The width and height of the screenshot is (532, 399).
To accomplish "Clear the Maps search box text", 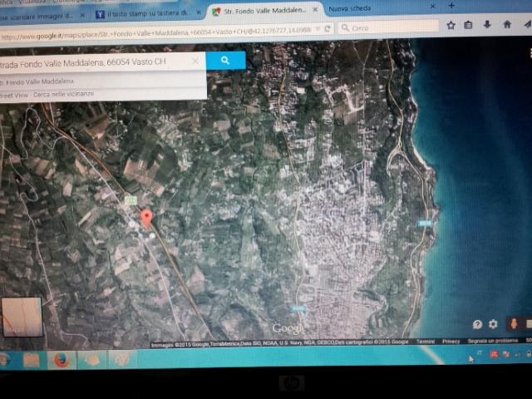I will [195, 61].
